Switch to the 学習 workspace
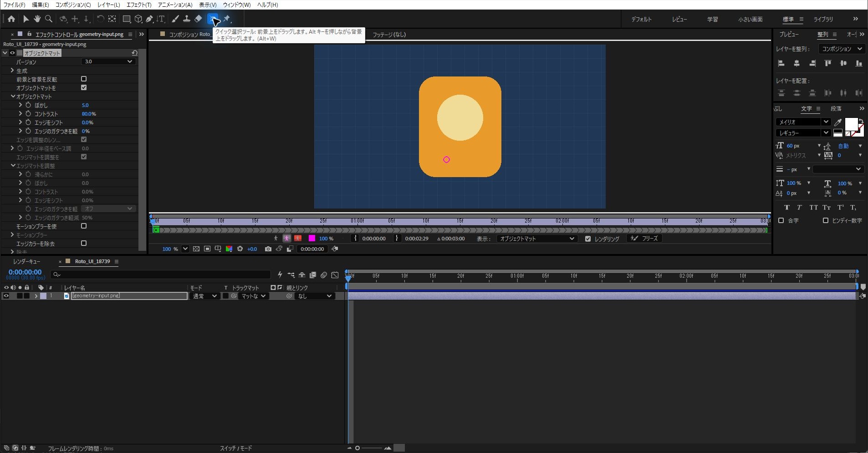Viewport: 868px width, 453px height. [x=713, y=19]
